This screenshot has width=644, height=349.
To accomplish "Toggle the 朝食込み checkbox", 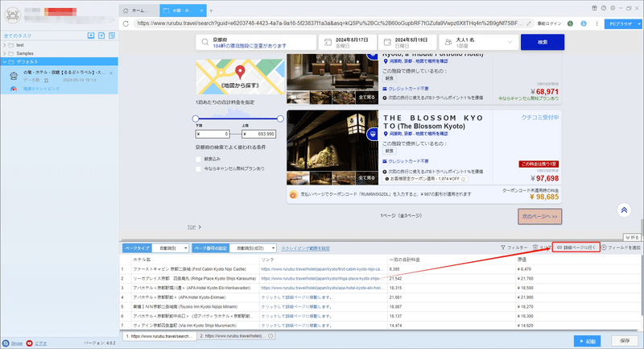I will point(198,159).
